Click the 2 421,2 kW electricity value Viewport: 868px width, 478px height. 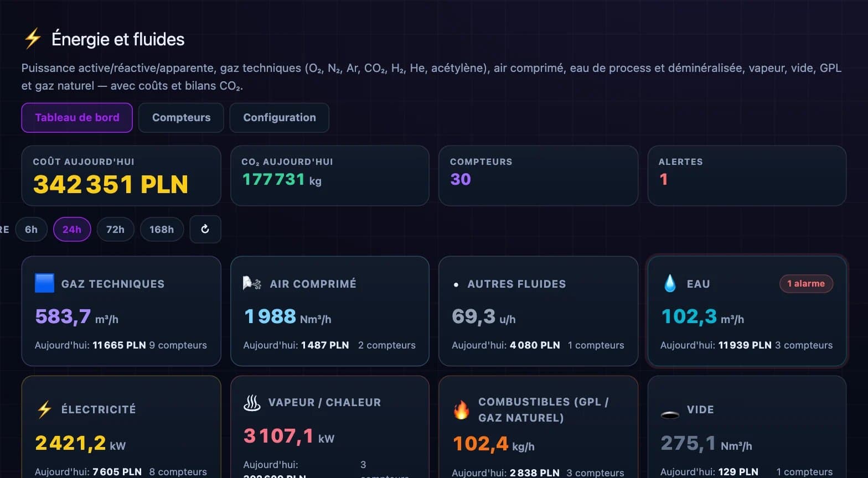click(x=80, y=443)
